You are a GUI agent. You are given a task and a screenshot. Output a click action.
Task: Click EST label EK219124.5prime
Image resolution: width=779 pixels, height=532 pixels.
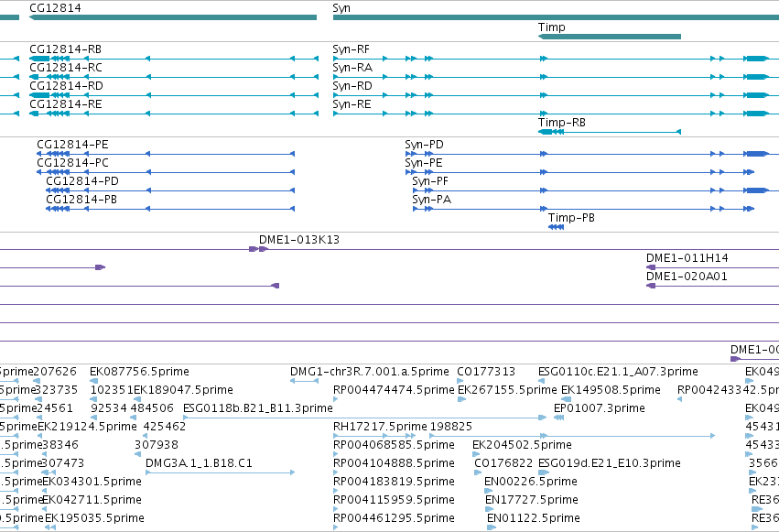click(x=88, y=427)
